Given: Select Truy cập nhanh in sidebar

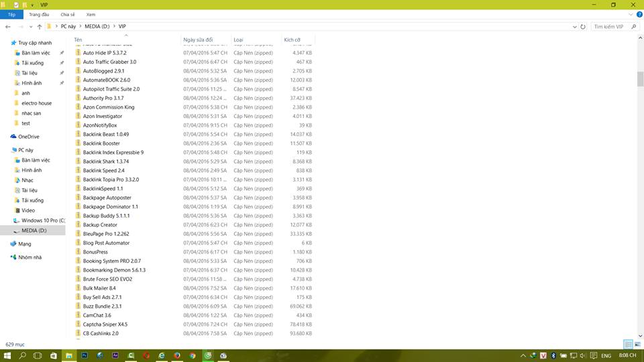Looking at the screenshot, I should [x=35, y=43].
